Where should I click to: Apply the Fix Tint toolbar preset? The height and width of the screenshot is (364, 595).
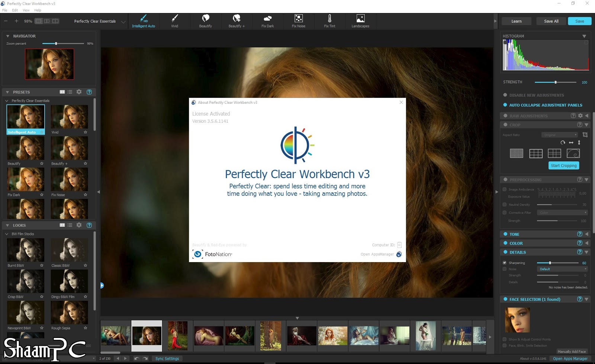329,21
